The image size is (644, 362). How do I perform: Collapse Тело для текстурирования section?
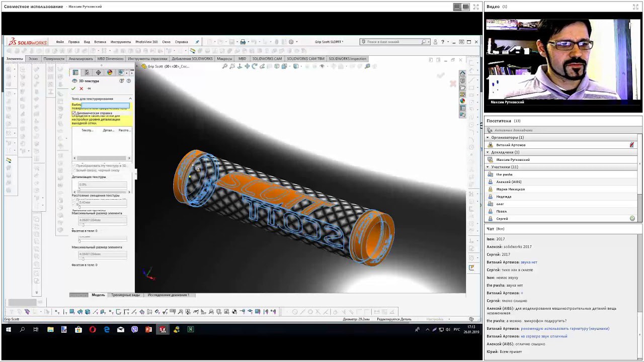point(130,99)
